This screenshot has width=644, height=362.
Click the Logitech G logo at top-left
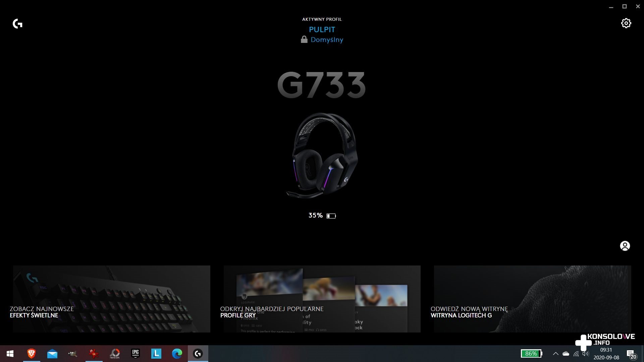17,24
